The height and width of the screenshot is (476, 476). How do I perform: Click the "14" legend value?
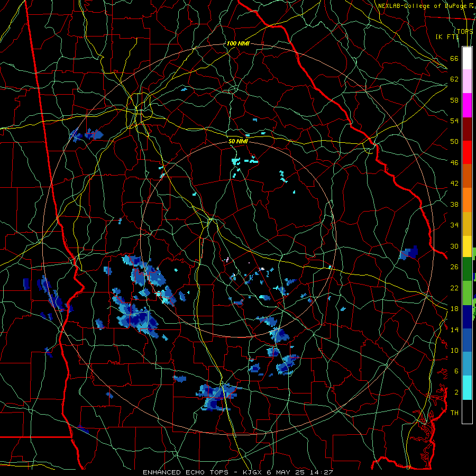454,329
